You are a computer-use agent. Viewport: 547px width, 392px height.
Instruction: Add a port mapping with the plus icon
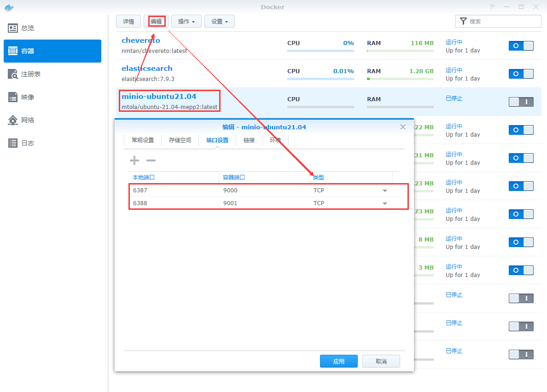[134, 160]
